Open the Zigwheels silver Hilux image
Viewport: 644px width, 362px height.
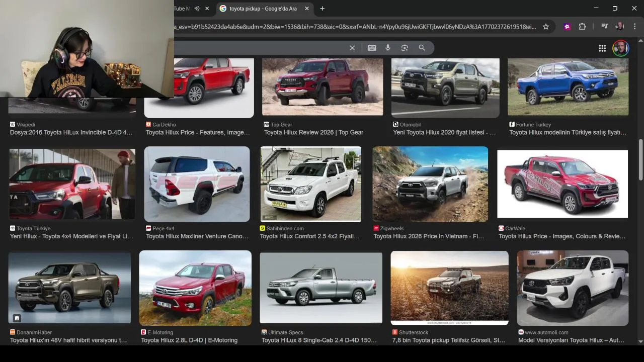[x=430, y=184]
